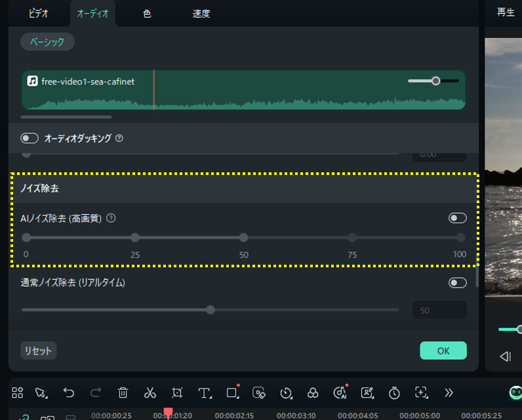Turn on AIノイズ除去 (高画質) toggle
Image resolution: width=522 pixels, height=420 pixels.
[458, 218]
